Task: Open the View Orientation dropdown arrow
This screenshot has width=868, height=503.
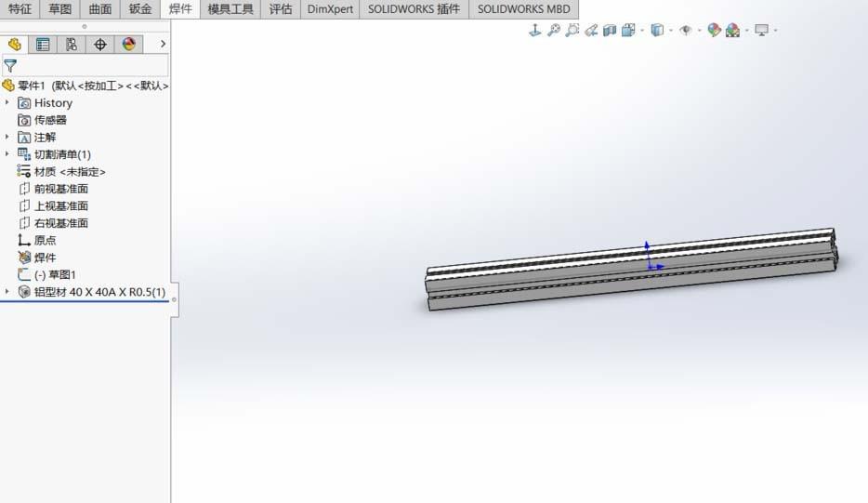Action: point(642,30)
